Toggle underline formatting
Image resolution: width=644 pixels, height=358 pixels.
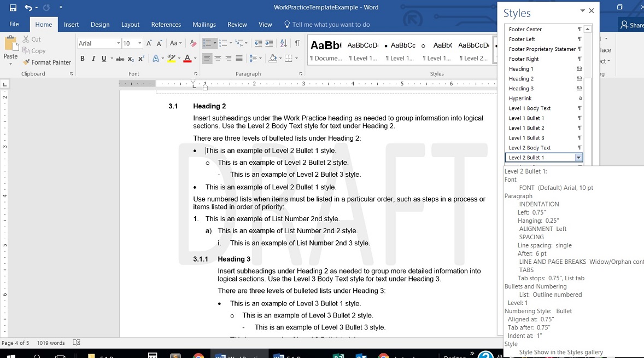pos(104,59)
